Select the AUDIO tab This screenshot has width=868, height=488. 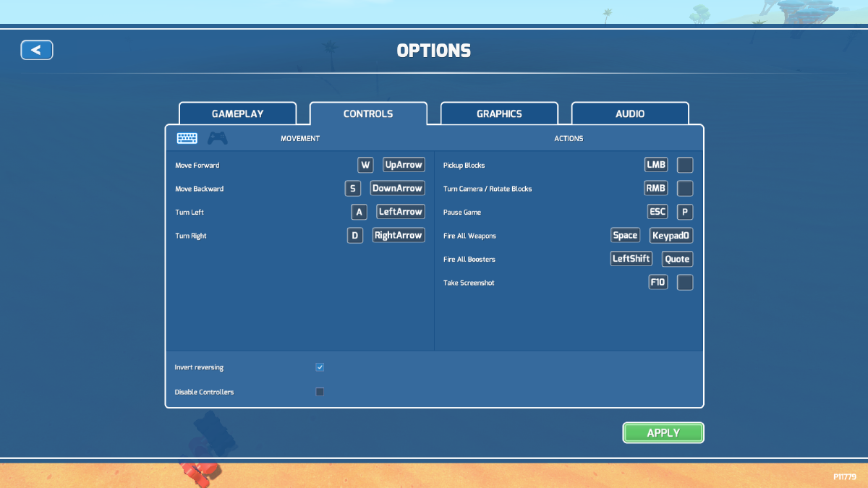pos(630,114)
